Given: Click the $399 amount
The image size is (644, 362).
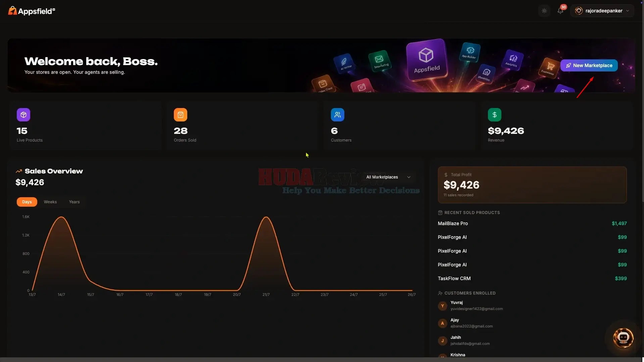Looking at the screenshot, I should [621, 278].
